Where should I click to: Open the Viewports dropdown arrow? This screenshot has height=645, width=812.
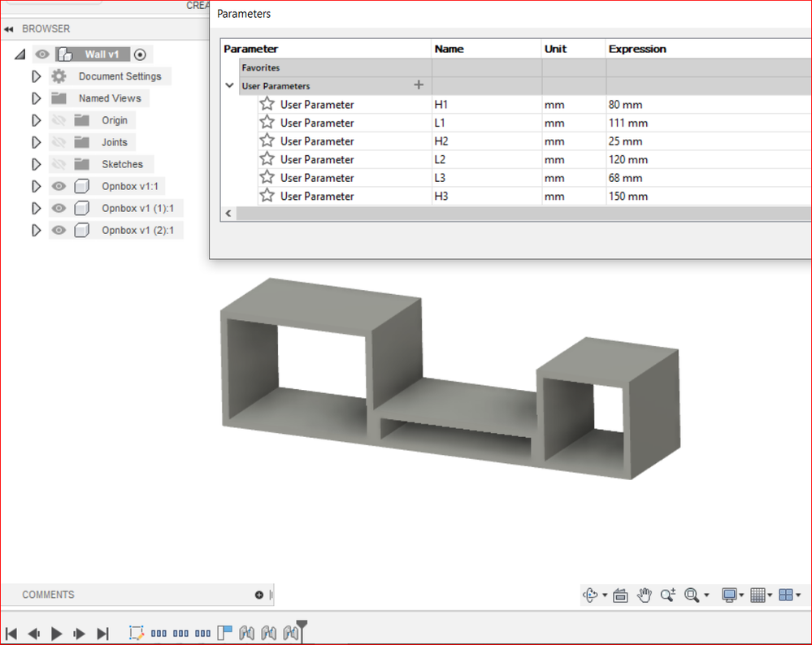click(x=798, y=595)
